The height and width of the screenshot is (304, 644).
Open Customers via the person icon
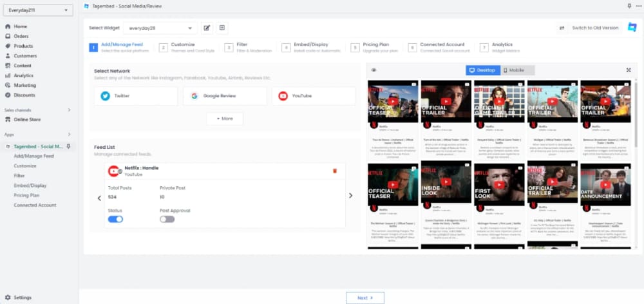(x=8, y=56)
